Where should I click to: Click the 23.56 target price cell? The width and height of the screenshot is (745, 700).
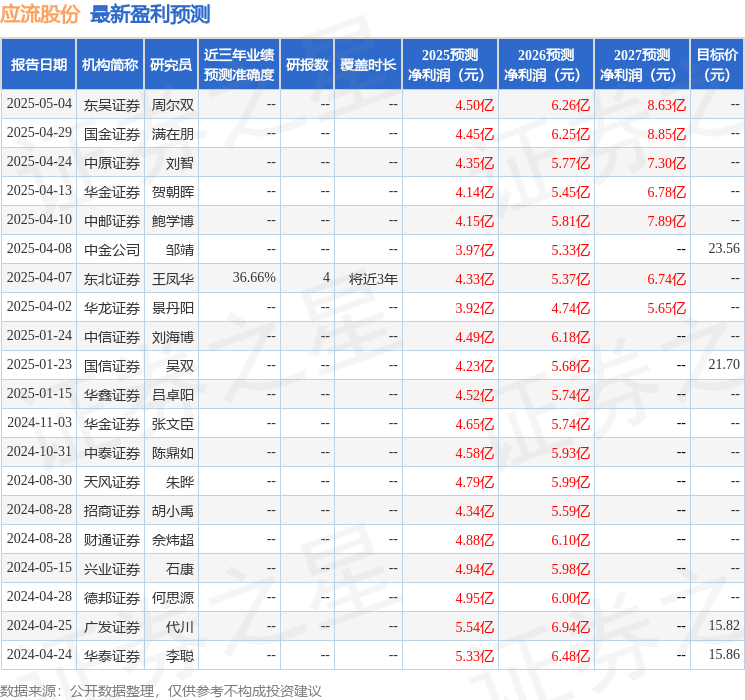point(723,249)
